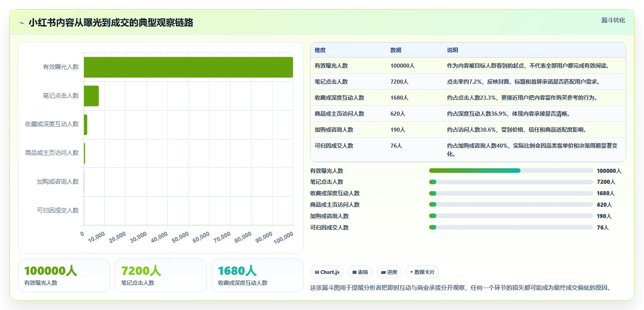Image resolution: width=644 pixels, height=310 pixels.
Task: Click 可归因成交人数 in the table's first column
Action: [x=334, y=146]
